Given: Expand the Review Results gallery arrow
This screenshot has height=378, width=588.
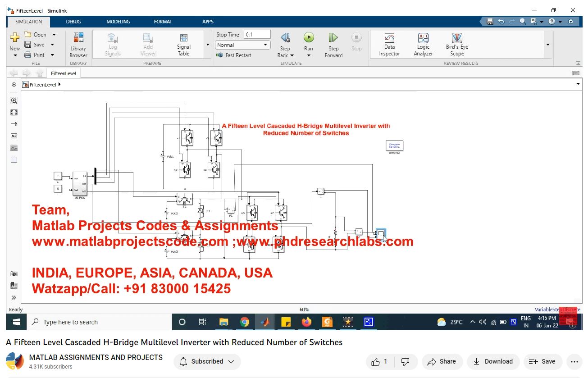Looking at the screenshot, I should (x=548, y=45).
